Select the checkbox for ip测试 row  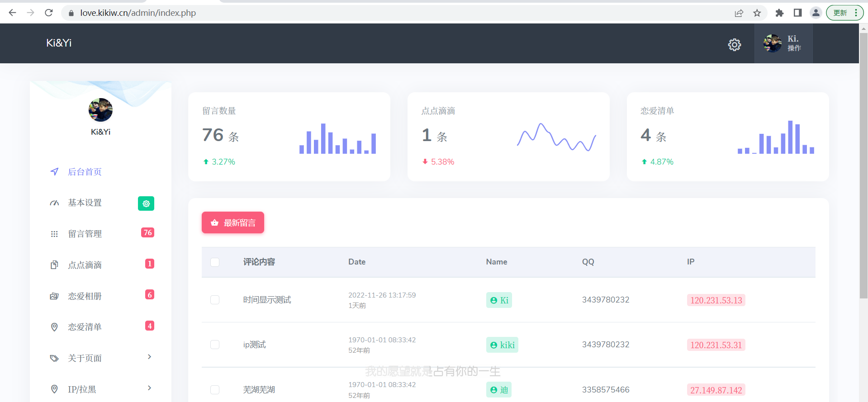click(x=215, y=345)
